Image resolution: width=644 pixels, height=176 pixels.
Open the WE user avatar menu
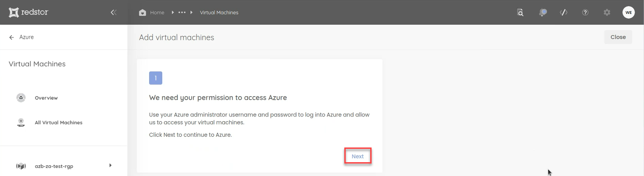(x=629, y=12)
